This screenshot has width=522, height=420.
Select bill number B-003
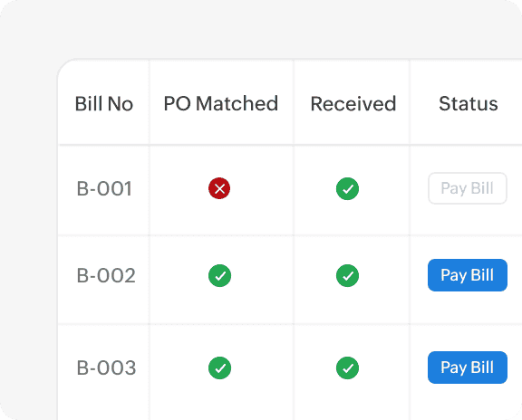click(106, 367)
